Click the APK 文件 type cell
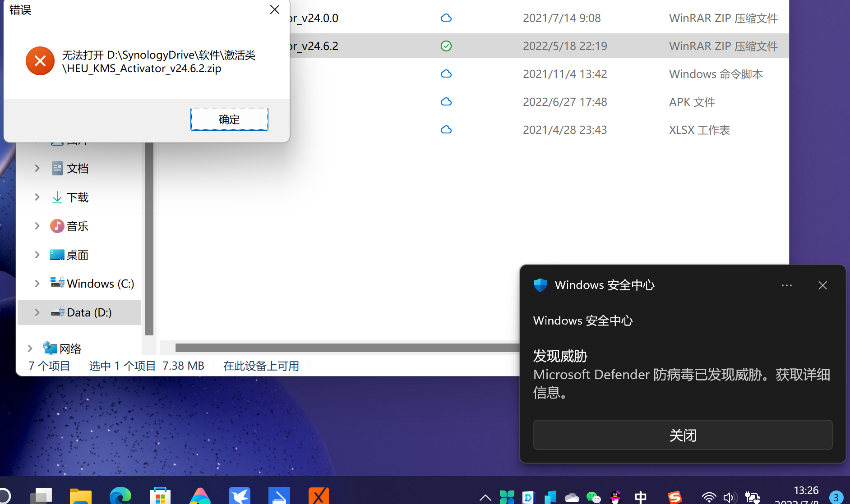The image size is (850, 504). pos(692,102)
